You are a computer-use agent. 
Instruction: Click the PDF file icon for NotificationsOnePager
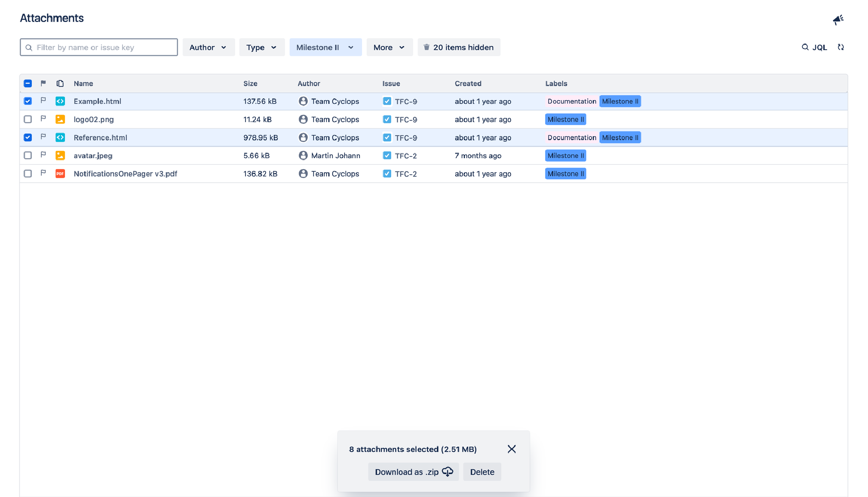click(60, 173)
